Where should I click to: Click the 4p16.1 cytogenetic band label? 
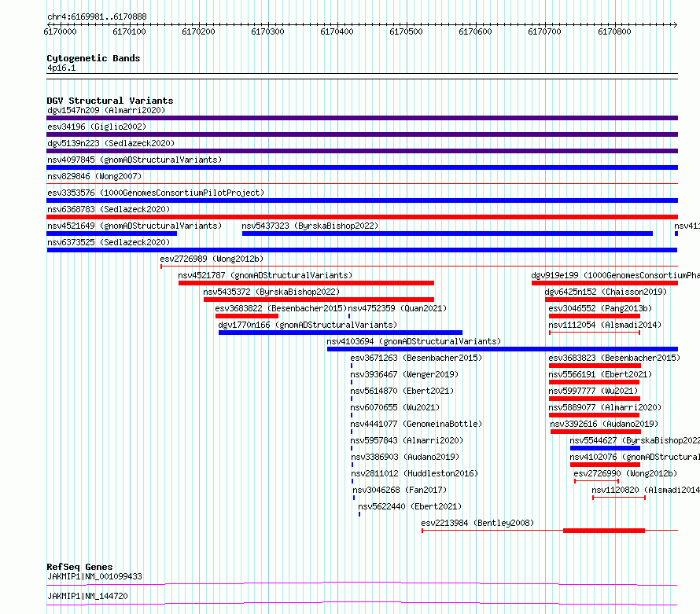61,68
